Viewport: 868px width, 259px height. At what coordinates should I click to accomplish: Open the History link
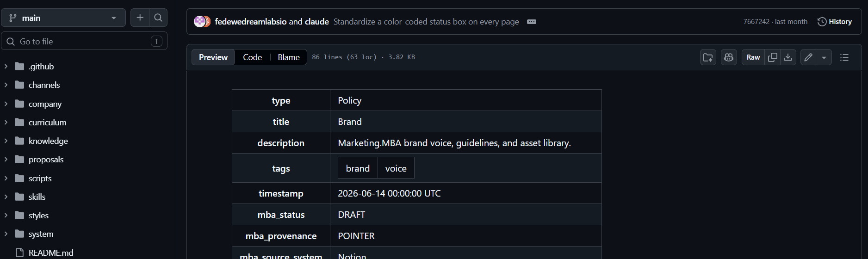[835, 22]
